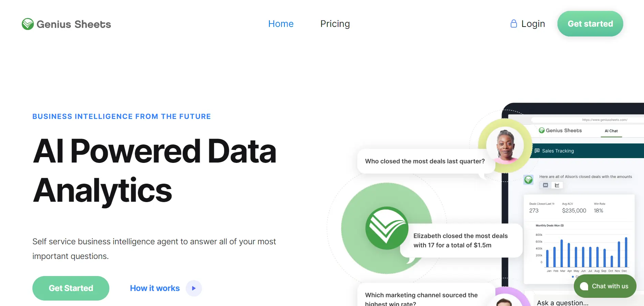Click the chat bubble icon in Chat with us
Viewport: 644px width, 306px height.
pos(584,286)
